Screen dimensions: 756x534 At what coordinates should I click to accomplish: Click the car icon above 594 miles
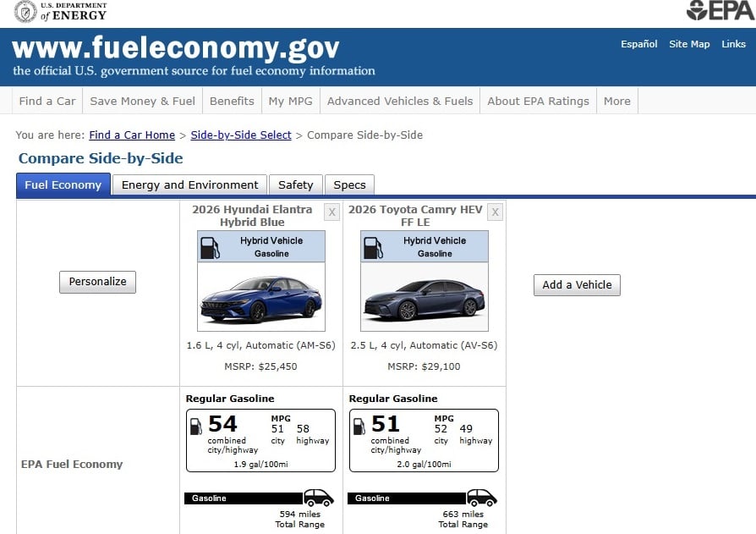[318, 498]
